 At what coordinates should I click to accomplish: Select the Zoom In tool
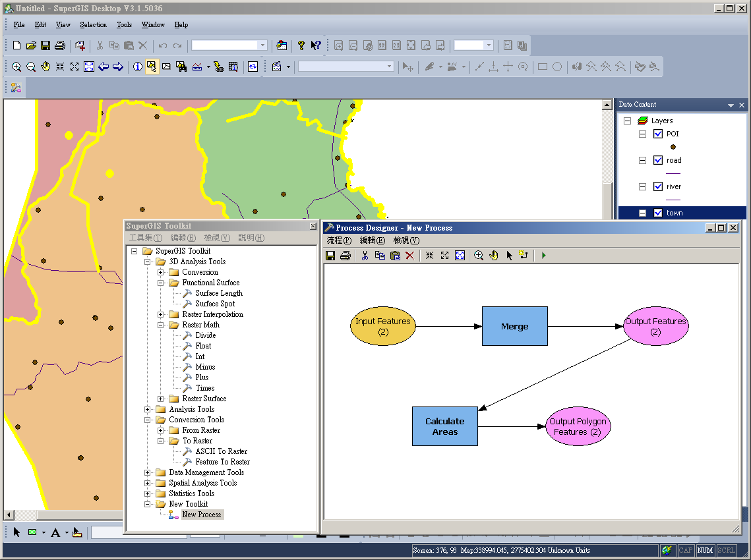click(x=16, y=67)
